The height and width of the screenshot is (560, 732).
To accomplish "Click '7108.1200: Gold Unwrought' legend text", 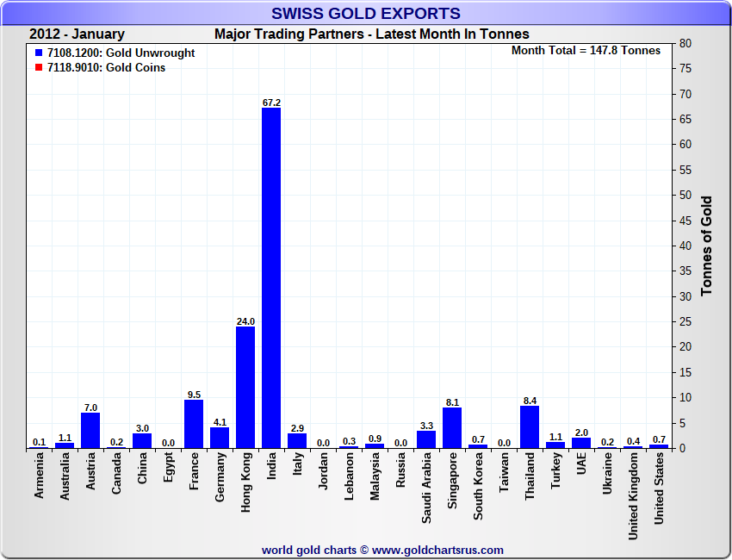I will (x=121, y=53).
